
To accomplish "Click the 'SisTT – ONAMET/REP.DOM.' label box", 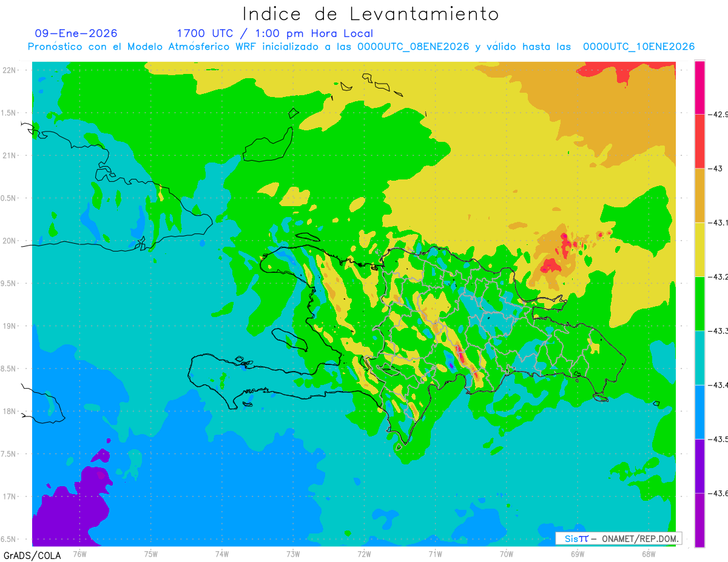I will [619, 538].
